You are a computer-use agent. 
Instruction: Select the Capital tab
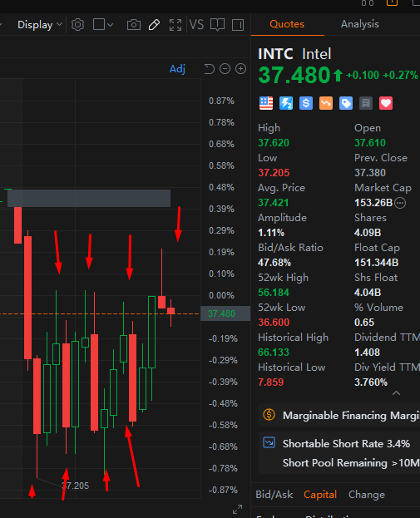[320, 495]
